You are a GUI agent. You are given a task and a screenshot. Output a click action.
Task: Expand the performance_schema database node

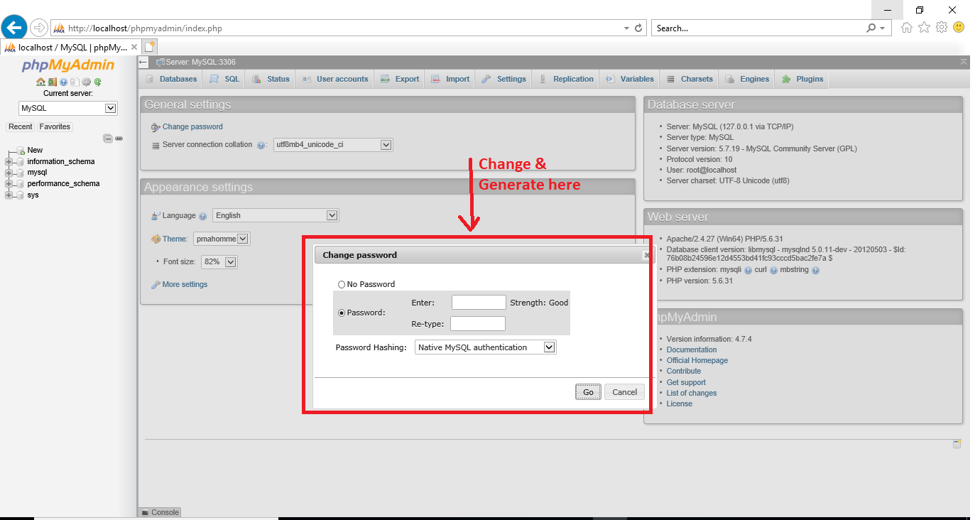(x=9, y=184)
